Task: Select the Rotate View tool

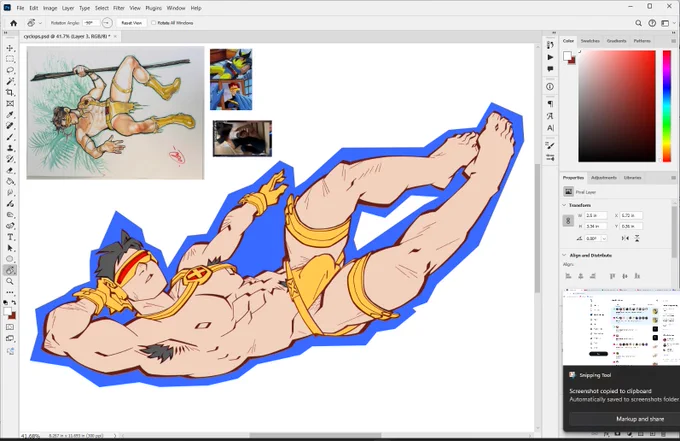Action: 10,270
